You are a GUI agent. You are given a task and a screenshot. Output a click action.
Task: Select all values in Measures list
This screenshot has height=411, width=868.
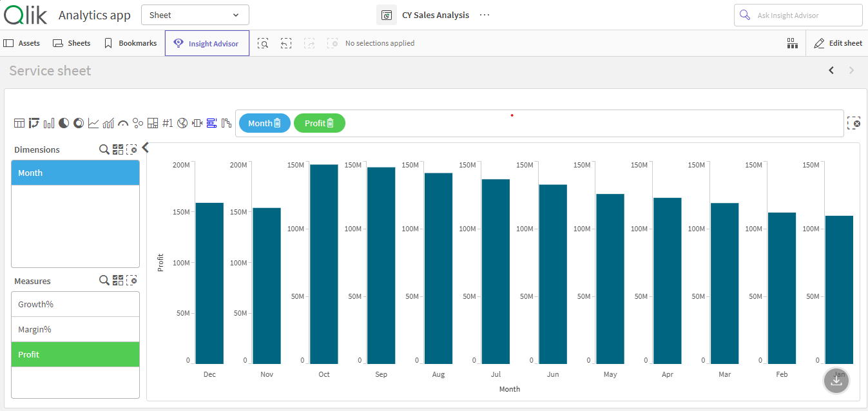tap(118, 280)
